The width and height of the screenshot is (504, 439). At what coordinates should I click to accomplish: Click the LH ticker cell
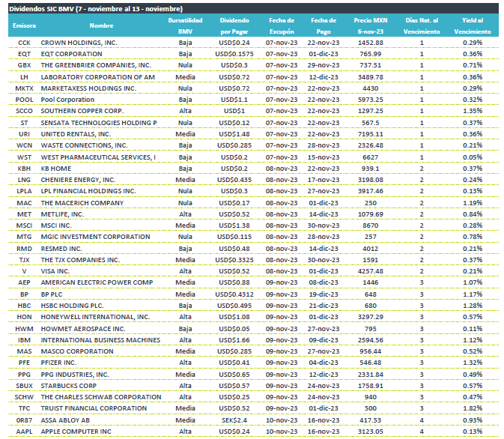click(x=24, y=77)
